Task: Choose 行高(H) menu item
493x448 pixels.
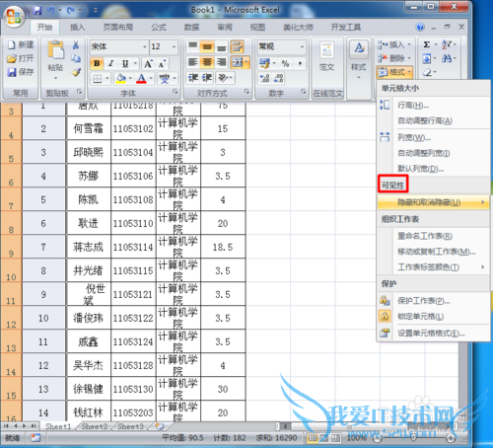Action: [433, 106]
